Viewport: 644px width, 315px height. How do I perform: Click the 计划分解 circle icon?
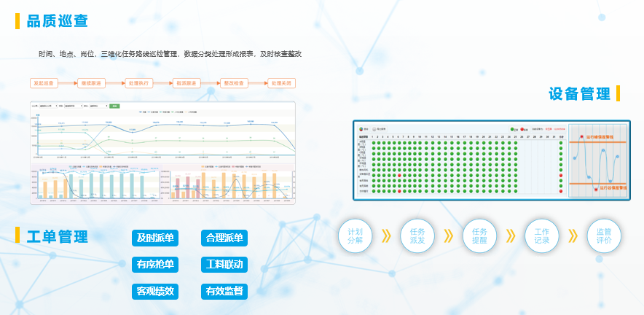tap(355, 236)
